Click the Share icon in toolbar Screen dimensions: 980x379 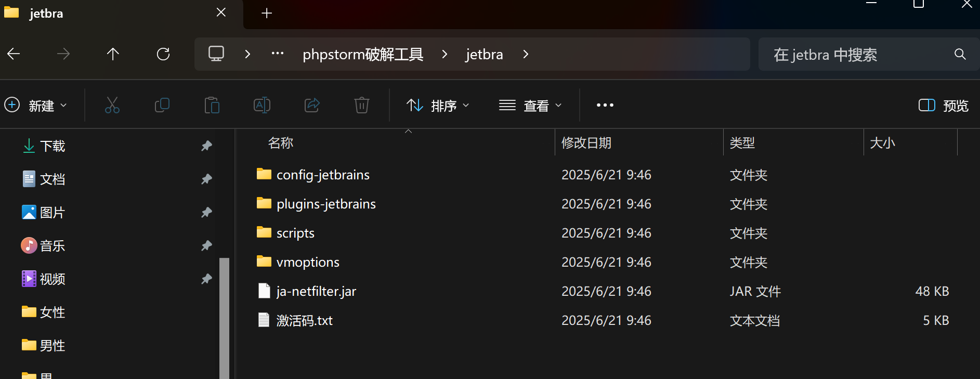coord(312,105)
